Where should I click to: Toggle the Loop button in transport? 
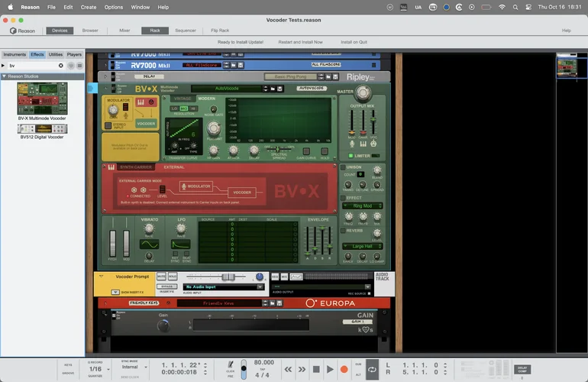pyautogui.click(x=372, y=369)
